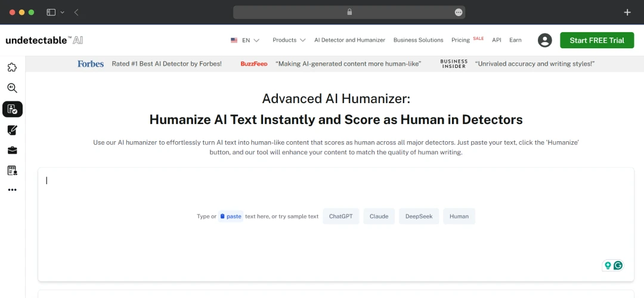The width and height of the screenshot is (644, 298).
Task: Open the briefcase icon in the sidebar
Action: 13,151
